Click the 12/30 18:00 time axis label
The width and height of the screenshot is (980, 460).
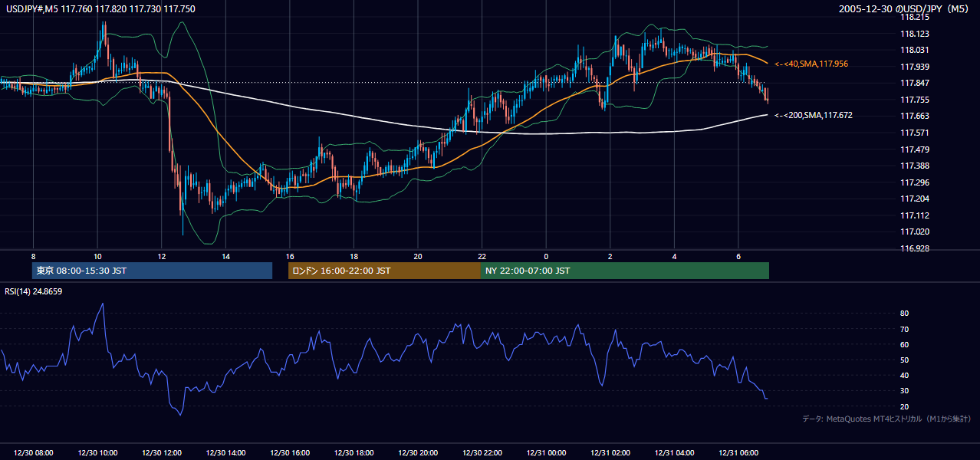click(354, 453)
